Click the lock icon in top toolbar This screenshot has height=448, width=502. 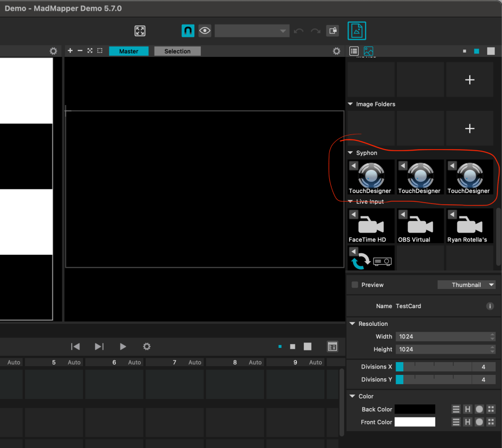coord(333,31)
